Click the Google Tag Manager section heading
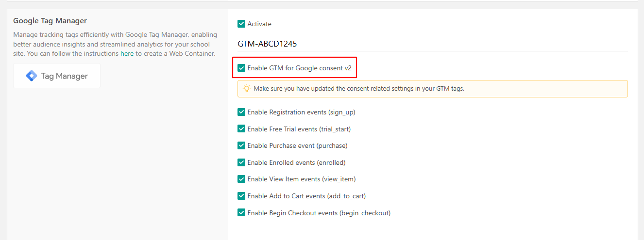 coord(50,21)
